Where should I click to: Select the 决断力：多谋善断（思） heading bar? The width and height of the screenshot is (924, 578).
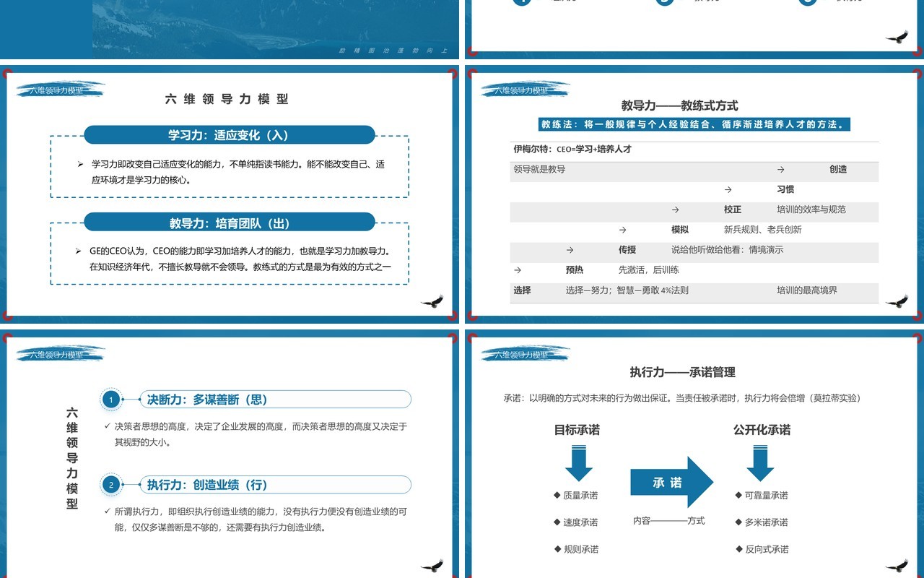click(275, 400)
